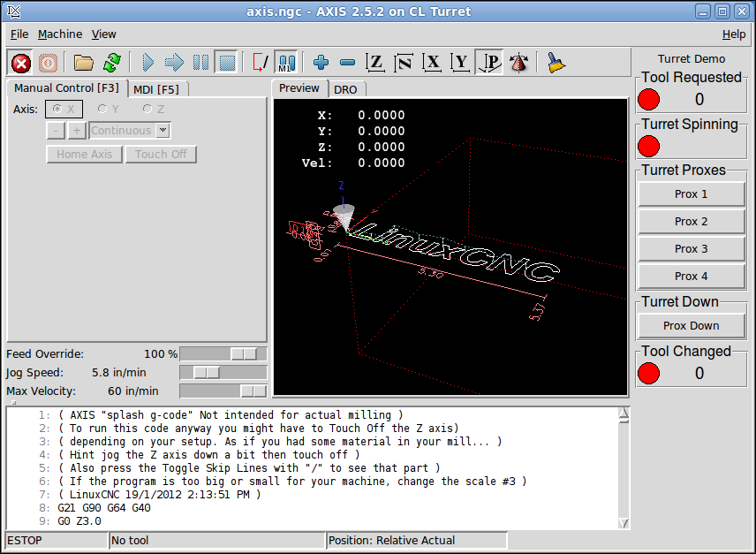Zoom in the preview with the plus icon
This screenshot has width=756, height=554.
click(321, 63)
